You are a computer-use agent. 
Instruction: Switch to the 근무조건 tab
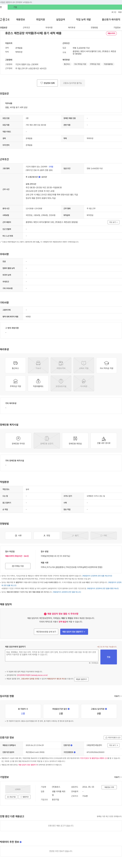coord(26,28)
